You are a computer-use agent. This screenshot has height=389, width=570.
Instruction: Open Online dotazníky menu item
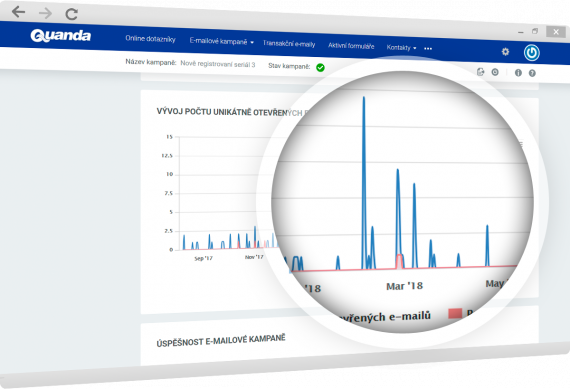tap(150, 39)
